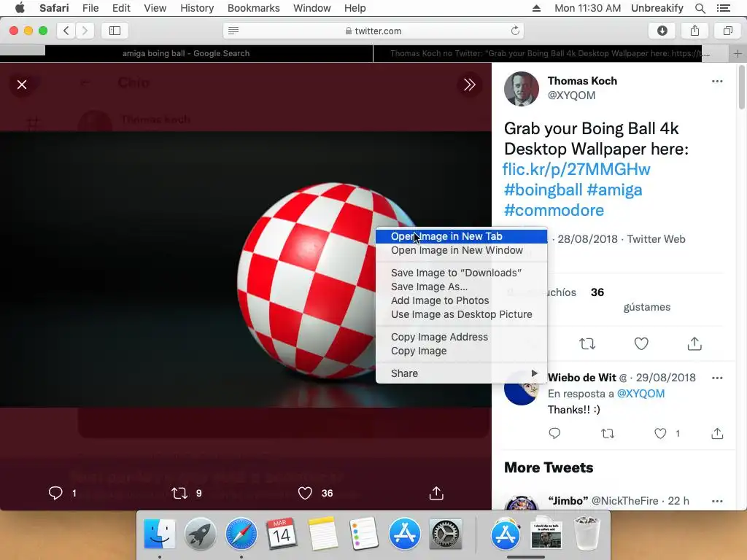Show Safari downloads button
Viewport: 747px width, 560px height.
662,31
